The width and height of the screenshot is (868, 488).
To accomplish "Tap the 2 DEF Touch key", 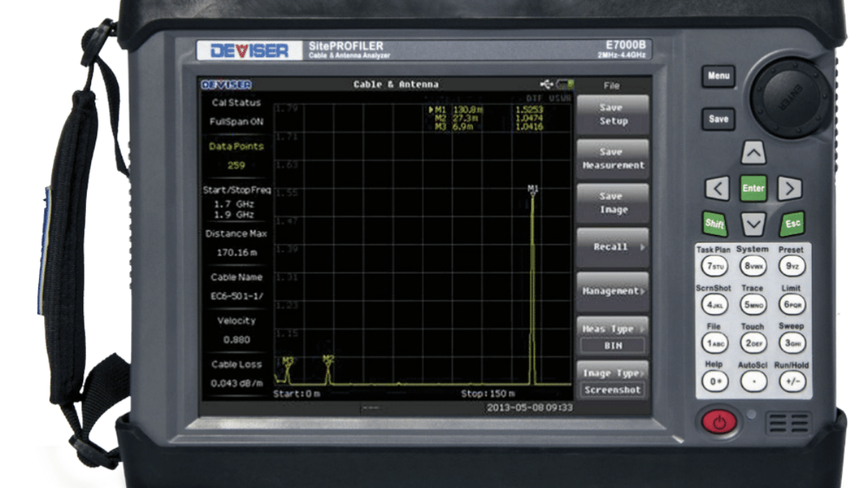I will (x=753, y=343).
